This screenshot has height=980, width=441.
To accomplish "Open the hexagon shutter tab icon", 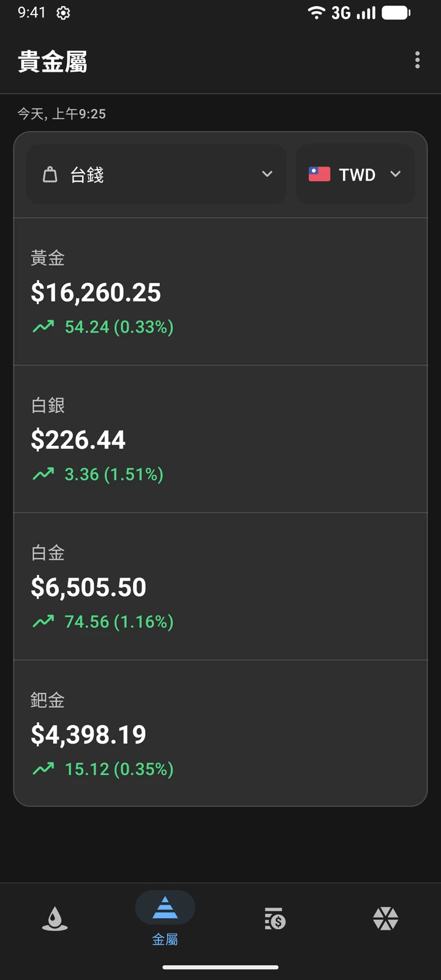I will tap(385, 918).
